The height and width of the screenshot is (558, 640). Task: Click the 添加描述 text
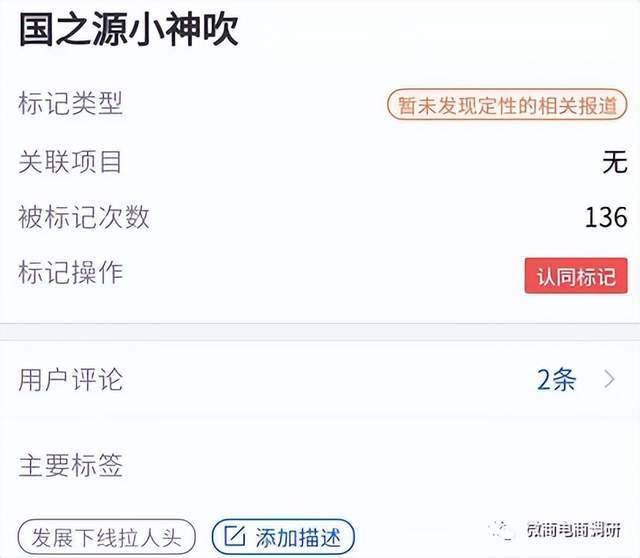pos(298,537)
